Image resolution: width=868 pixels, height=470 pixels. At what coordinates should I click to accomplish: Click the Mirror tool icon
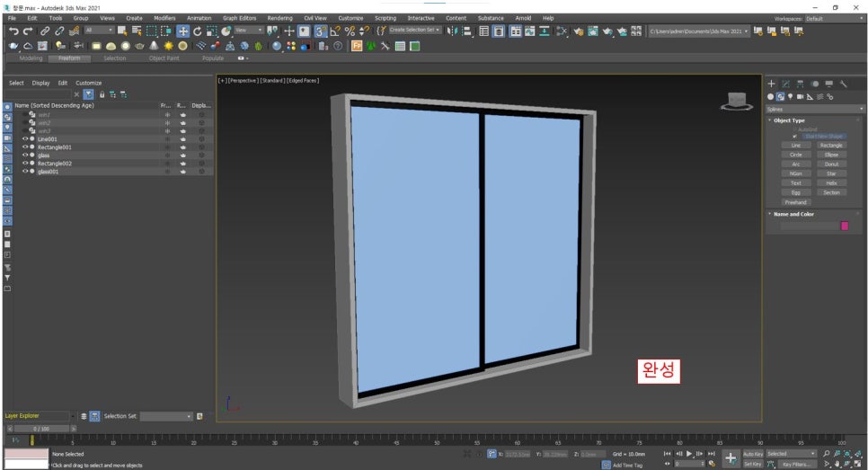(x=452, y=31)
